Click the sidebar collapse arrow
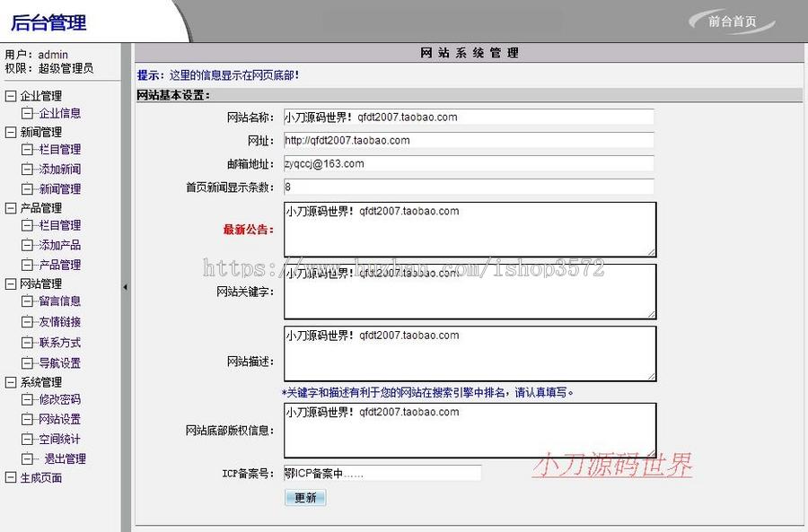The image size is (808, 532). 126,287
